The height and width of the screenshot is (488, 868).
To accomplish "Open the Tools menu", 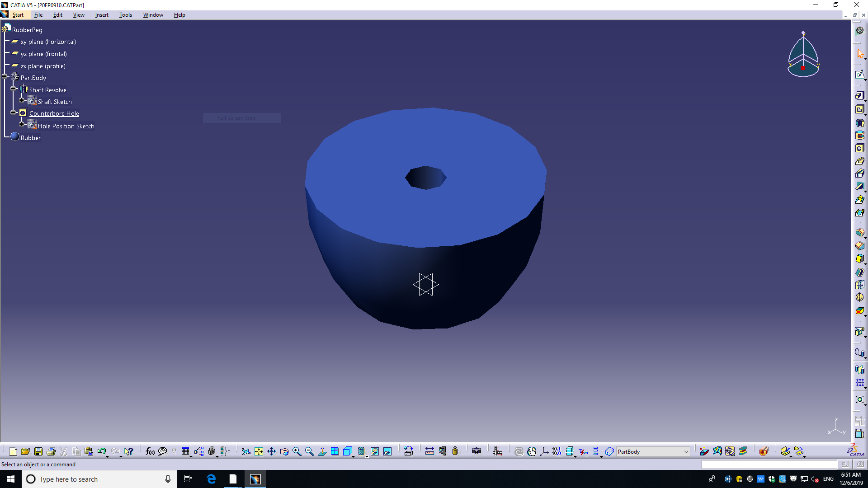I will [x=125, y=15].
